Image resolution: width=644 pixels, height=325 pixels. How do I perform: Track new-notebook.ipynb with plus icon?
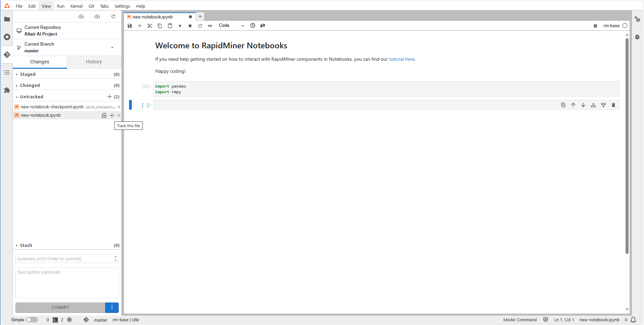pyautogui.click(x=112, y=115)
